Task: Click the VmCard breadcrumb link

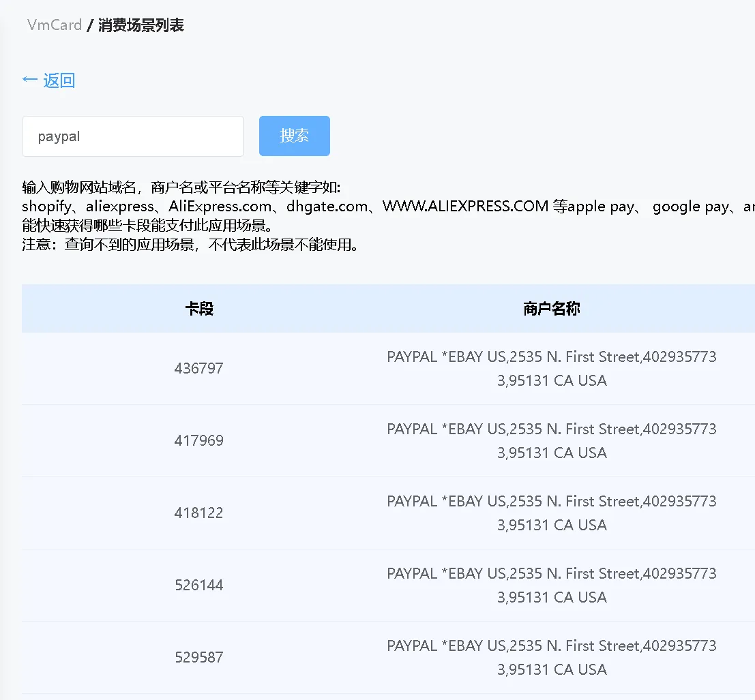Action: pyautogui.click(x=55, y=25)
